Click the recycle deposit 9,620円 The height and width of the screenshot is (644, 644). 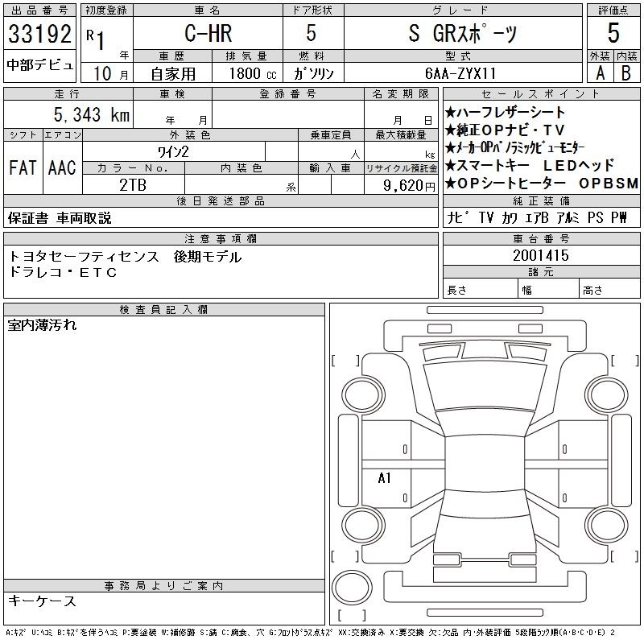point(409,185)
